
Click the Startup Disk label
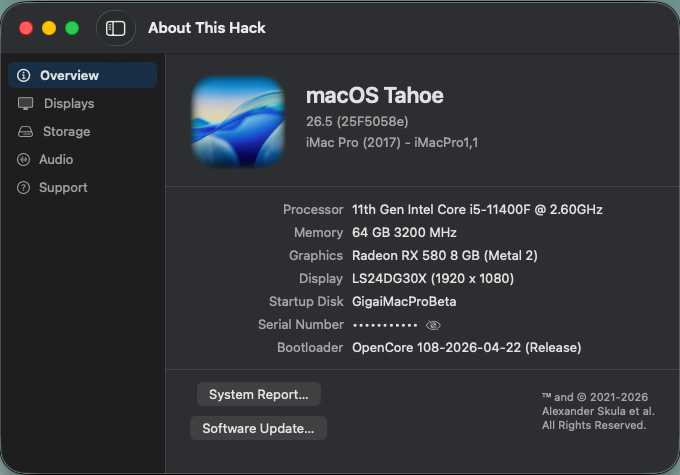(x=306, y=301)
